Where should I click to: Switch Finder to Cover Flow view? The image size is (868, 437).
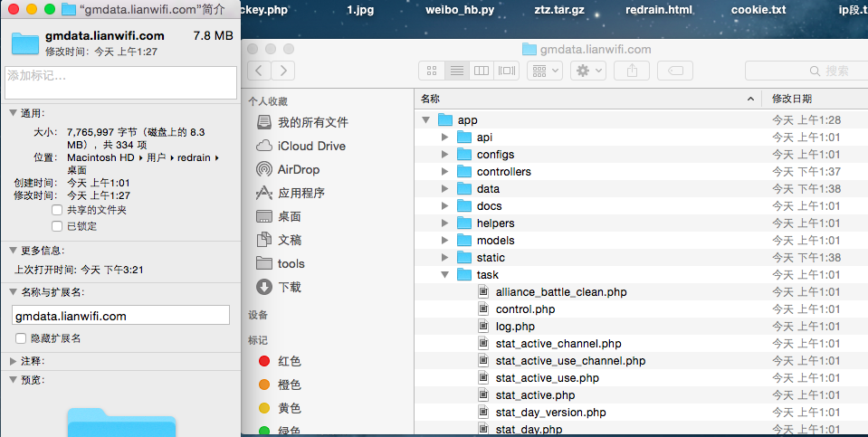click(x=507, y=71)
